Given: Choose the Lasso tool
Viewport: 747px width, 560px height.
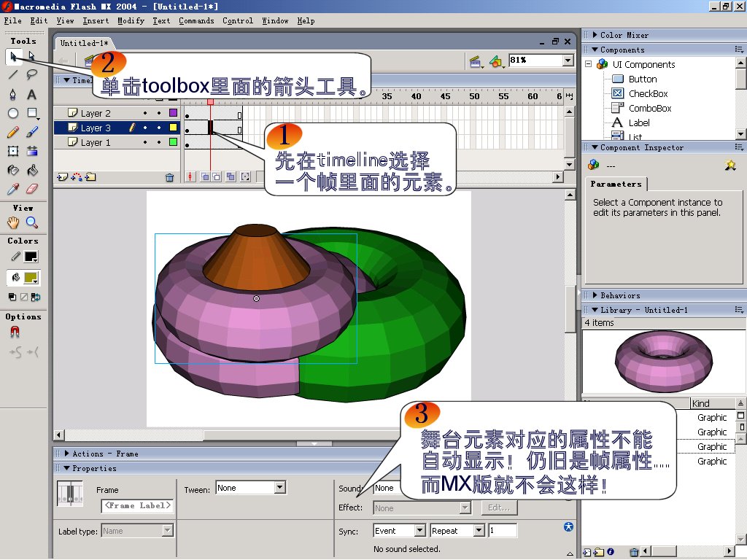Looking at the screenshot, I should (32, 75).
